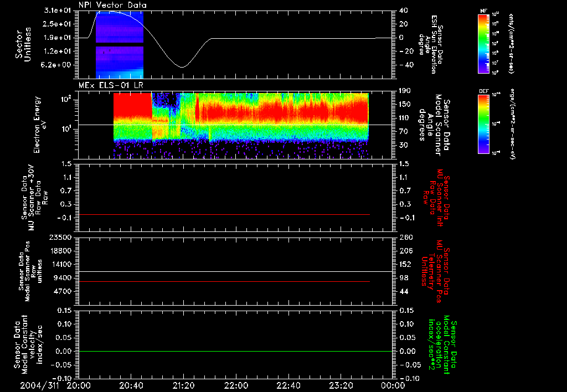
Task: Click the 20:40 time axis label
Action: click(131, 385)
